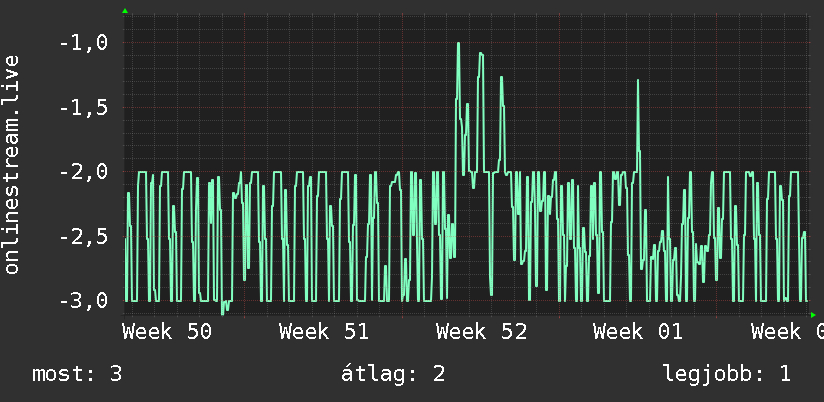Click the '-3,0' y-axis label
The height and width of the screenshot is (402, 824).
point(84,301)
